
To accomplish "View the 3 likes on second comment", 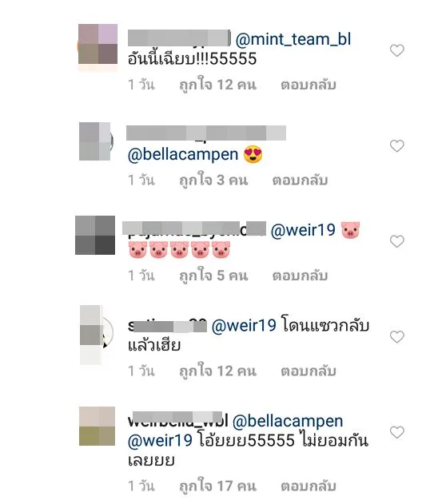I will coord(213,181).
